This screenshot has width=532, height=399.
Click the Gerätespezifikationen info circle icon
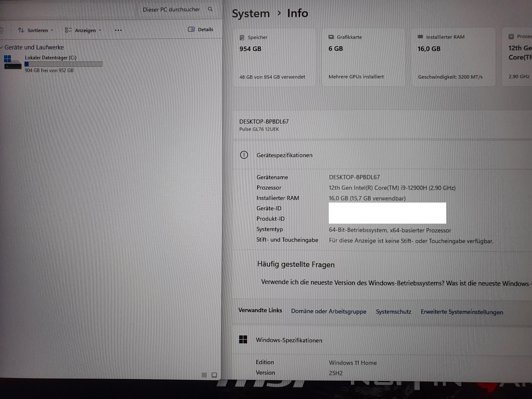[x=244, y=155]
